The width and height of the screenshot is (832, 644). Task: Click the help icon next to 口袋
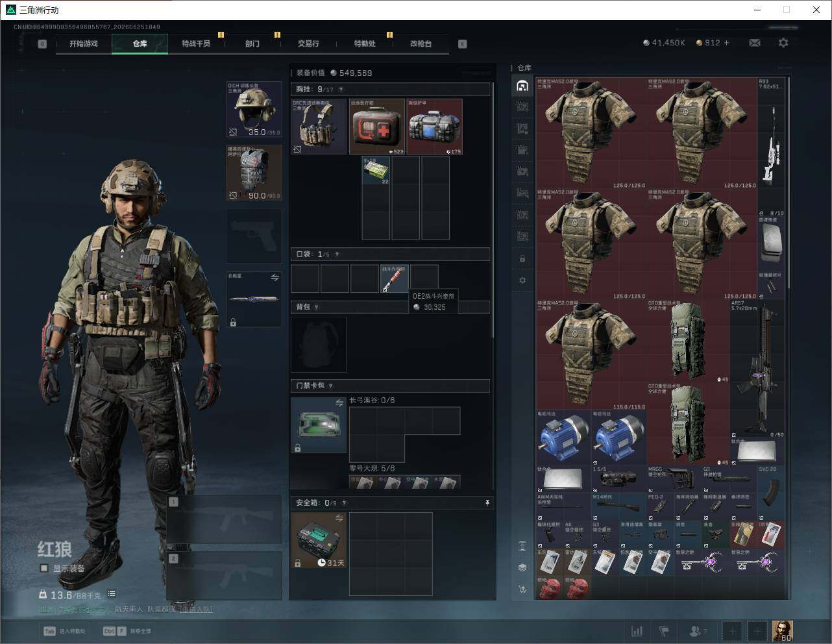(337, 254)
